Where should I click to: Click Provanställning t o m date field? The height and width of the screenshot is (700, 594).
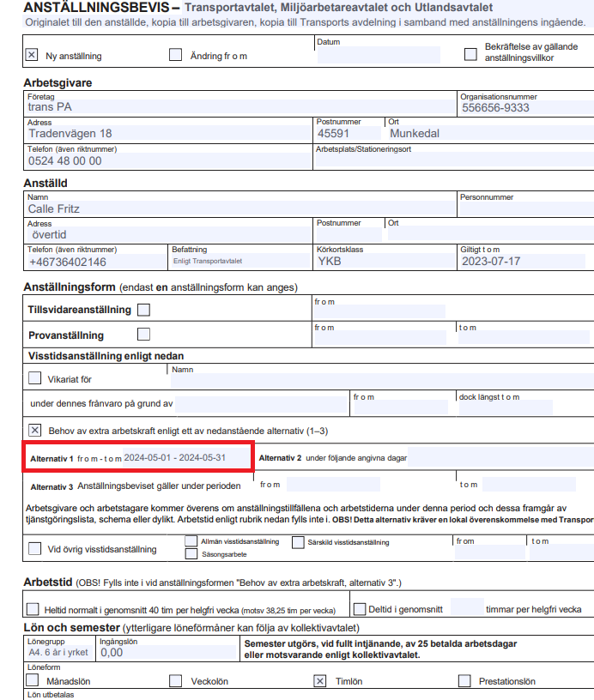(x=524, y=337)
